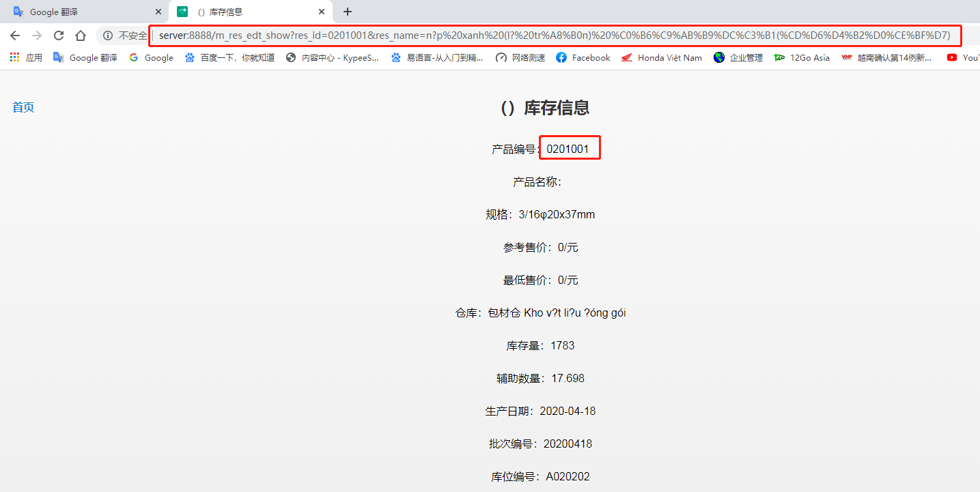Select the （）库存信息 tab
Screen dimensions: 980x492
[x=246, y=12]
